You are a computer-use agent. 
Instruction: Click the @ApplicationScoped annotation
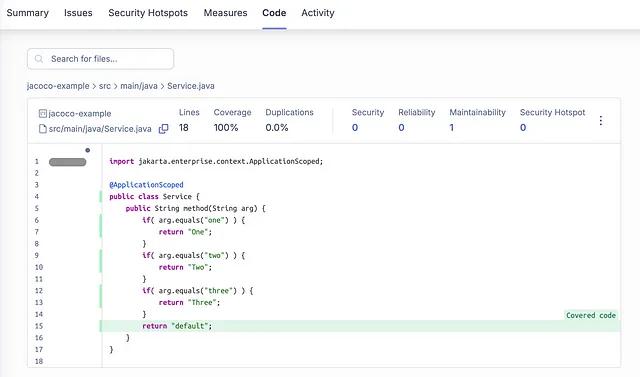146,185
